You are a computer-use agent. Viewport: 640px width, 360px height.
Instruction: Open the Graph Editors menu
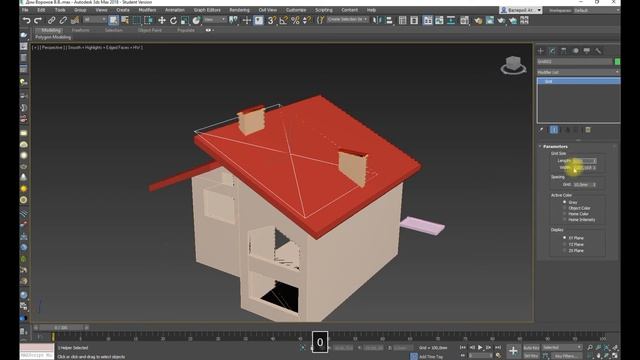tap(207, 10)
